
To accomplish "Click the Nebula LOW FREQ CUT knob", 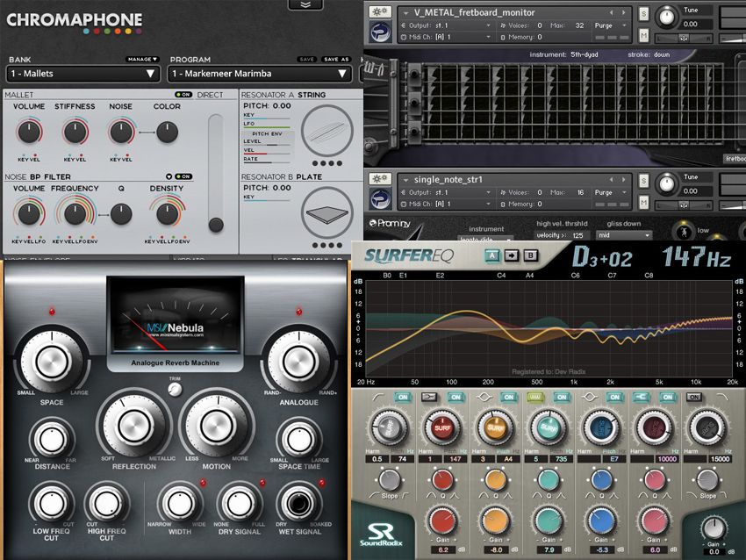I will [52, 503].
